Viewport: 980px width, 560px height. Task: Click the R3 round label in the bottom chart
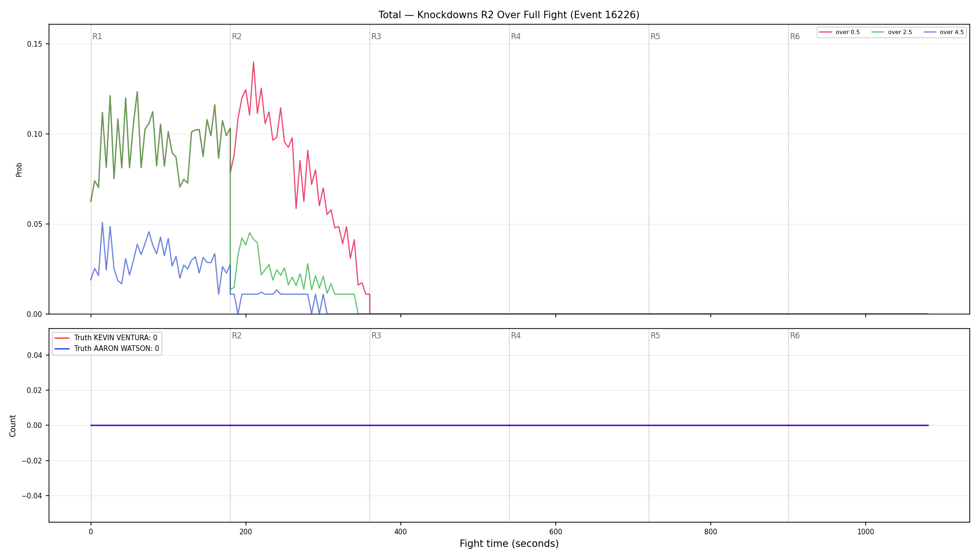pos(376,336)
